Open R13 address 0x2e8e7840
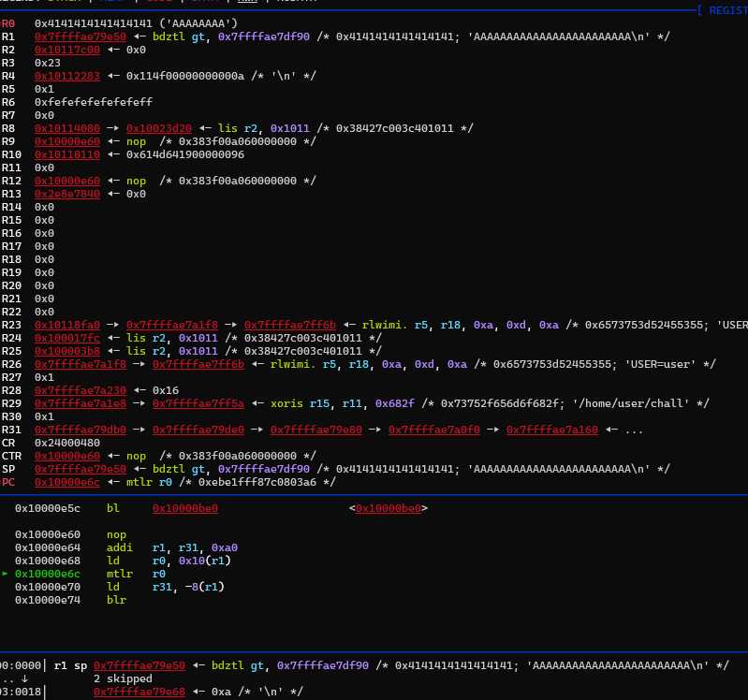The height and width of the screenshot is (700, 748). coord(66,194)
